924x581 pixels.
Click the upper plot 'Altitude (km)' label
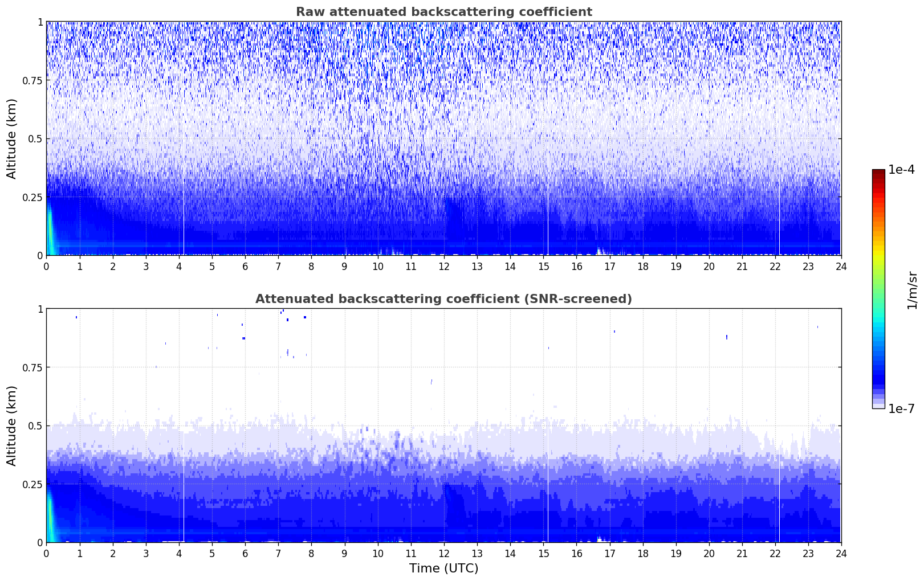(12, 138)
